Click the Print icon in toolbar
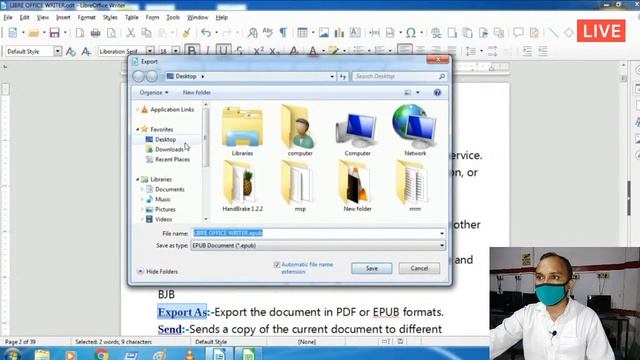This screenshot has width=640, height=360. click(x=96, y=33)
